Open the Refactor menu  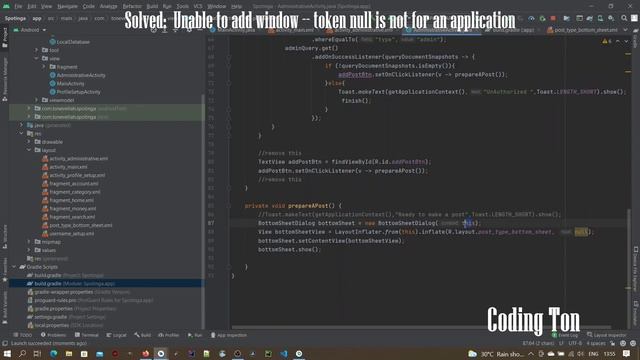[132, 6]
